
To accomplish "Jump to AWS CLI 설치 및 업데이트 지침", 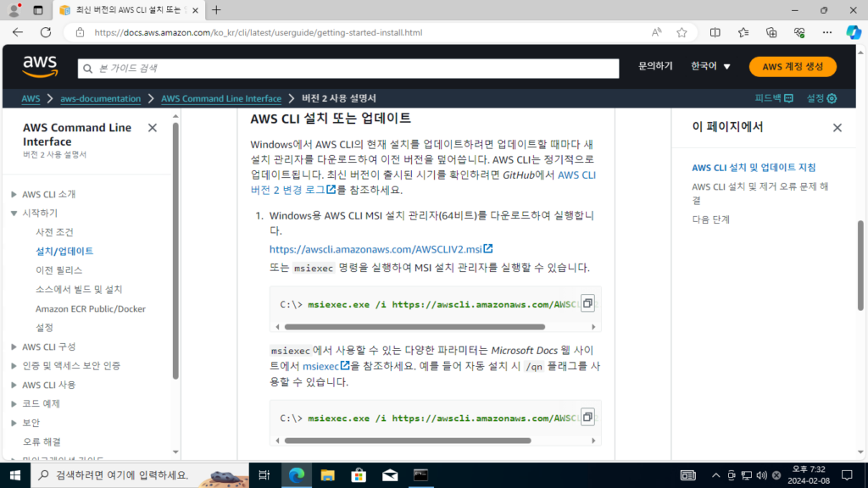I will click(754, 167).
